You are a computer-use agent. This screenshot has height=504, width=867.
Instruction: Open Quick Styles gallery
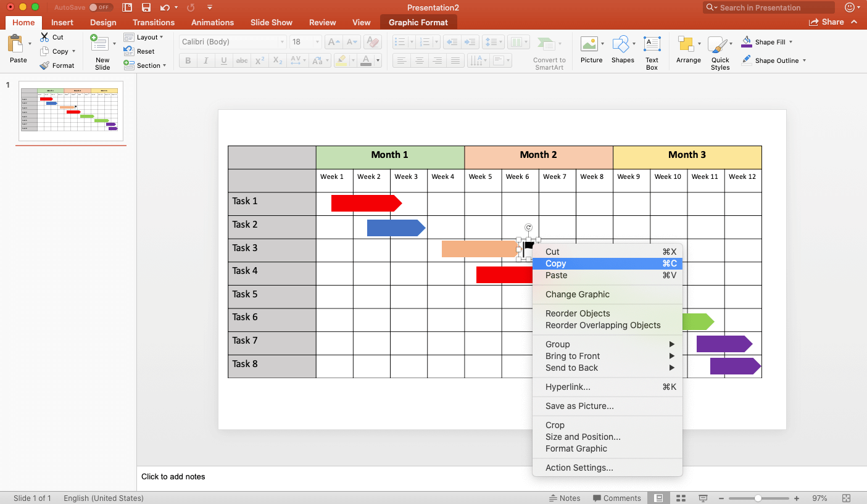(x=720, y=46)
